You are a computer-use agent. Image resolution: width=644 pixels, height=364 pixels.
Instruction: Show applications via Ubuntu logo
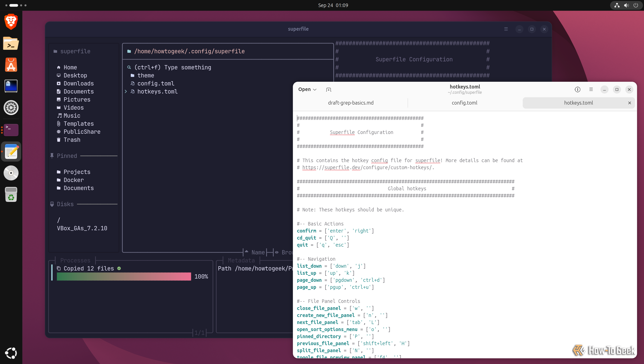[x=11, y=353]
